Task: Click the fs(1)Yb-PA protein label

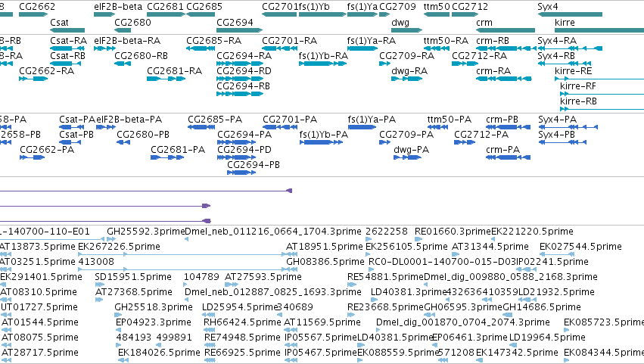Action: (x=324, y=135)
